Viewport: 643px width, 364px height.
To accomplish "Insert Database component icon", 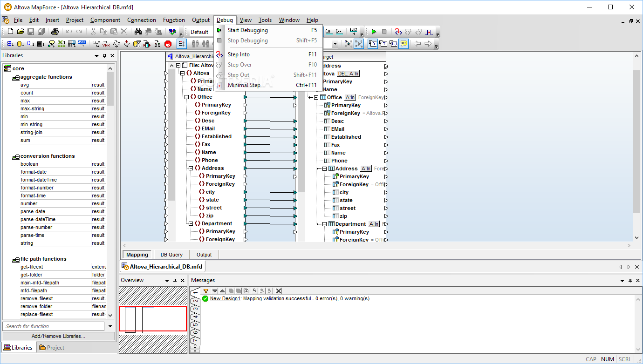I will click(x=20, y=44).
